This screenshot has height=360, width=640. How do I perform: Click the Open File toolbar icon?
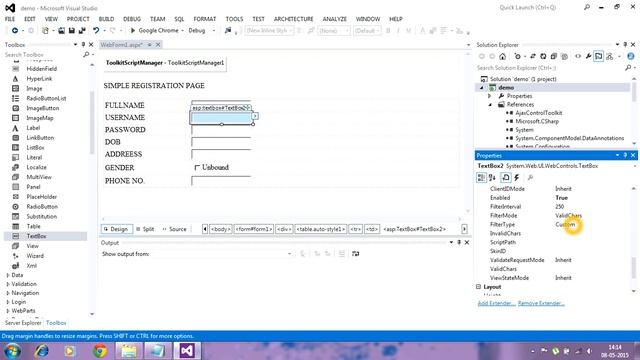point(61,31)
